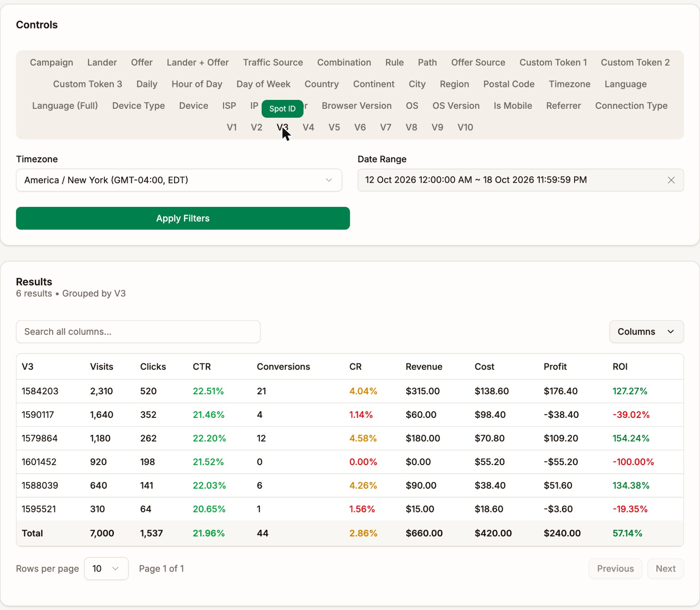Choose the Postal Code grouping

(x=509, y=84)
